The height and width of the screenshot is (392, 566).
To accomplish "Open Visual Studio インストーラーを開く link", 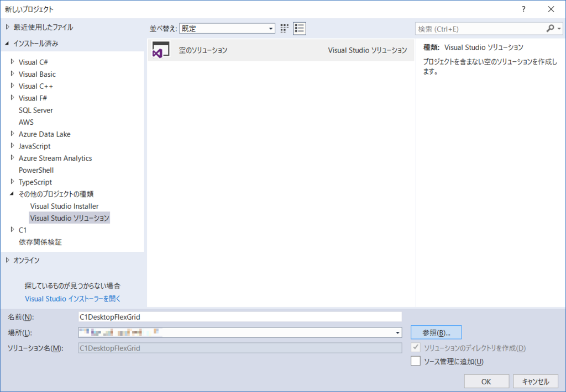I will (72, 299).
